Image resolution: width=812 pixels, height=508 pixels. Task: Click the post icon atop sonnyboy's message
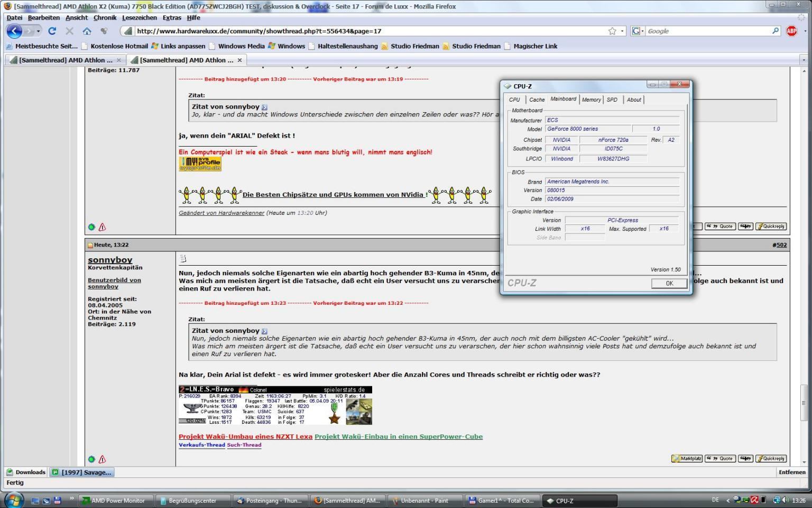[183, 259]
